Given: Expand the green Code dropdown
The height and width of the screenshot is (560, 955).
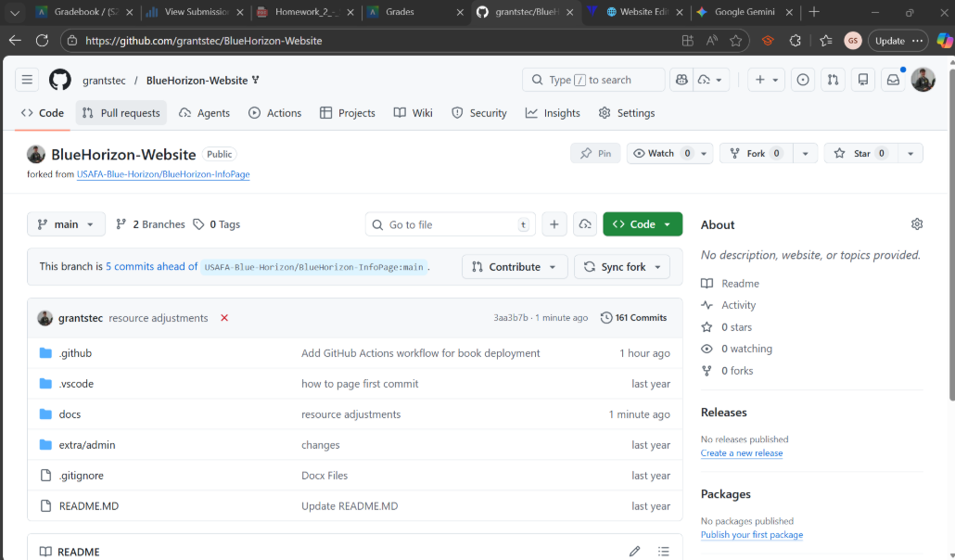Looking at the screenshot, I should [x=643, y=224].
